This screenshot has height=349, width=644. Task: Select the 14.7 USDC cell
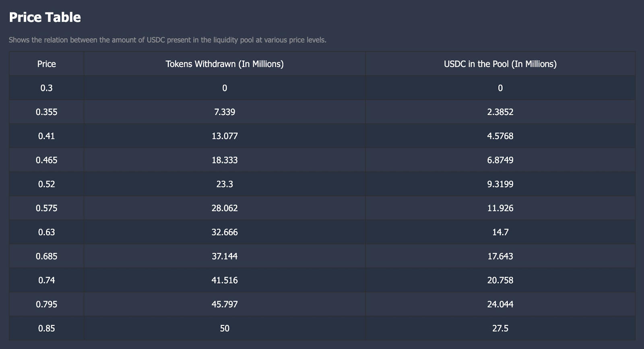click(500, 232)
